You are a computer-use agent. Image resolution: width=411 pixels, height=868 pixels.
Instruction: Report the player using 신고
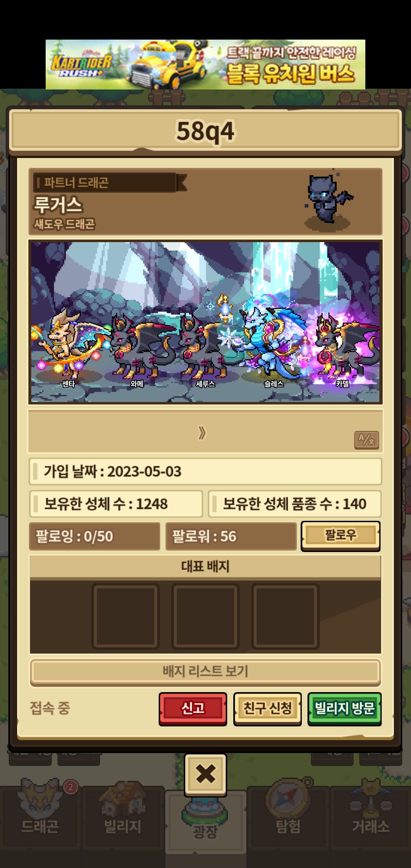[x=193, y=708]
